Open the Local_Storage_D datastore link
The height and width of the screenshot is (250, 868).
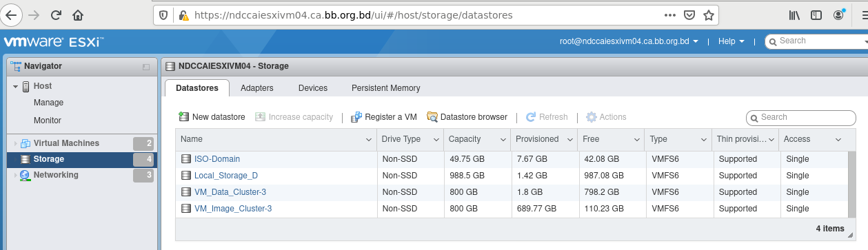point(226,176)
